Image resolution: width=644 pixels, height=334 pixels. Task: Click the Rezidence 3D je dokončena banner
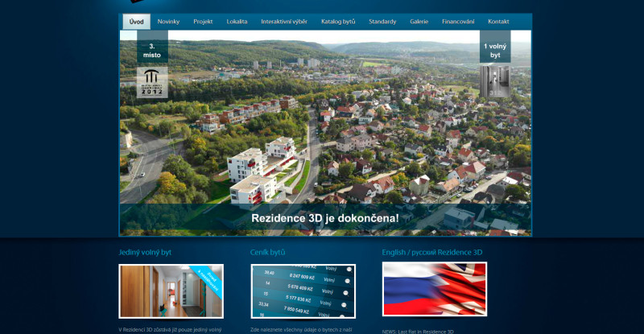coord(325,218)
